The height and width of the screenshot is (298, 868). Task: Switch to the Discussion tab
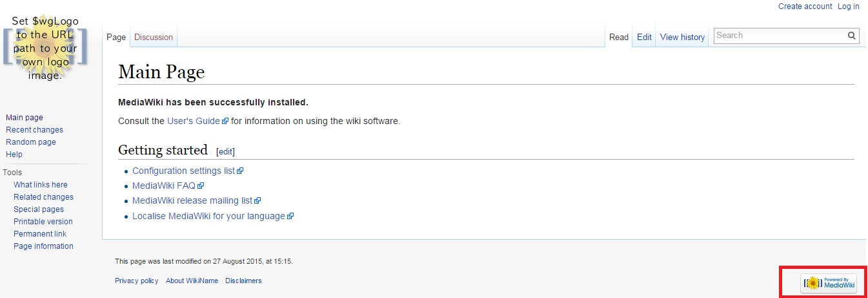(154, 37)
